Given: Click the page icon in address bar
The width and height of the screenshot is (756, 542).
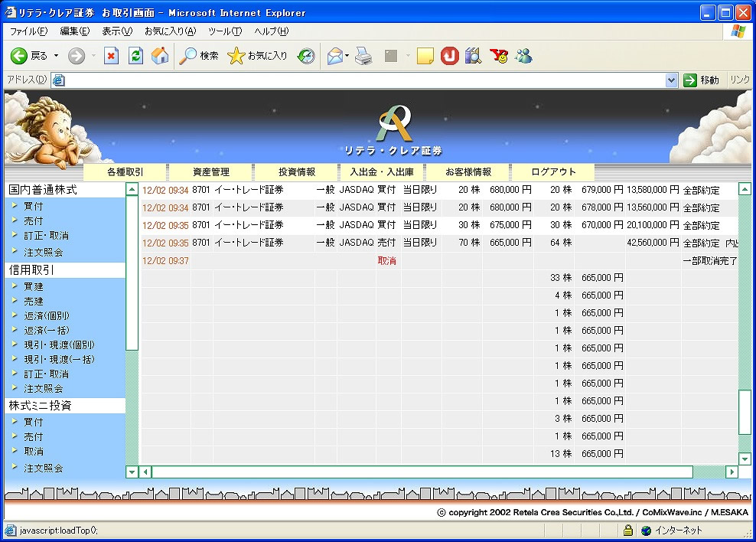Looking at the screenshot, I should (x=58, y=80).
